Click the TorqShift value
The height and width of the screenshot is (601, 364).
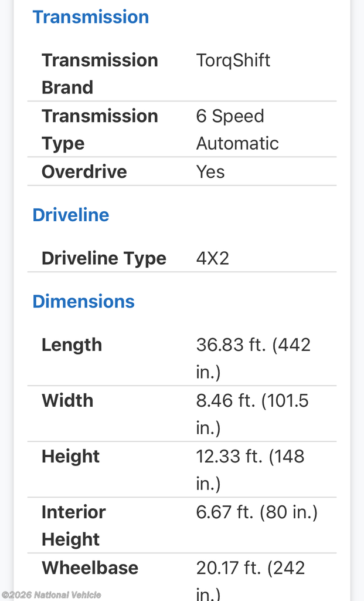233,60
